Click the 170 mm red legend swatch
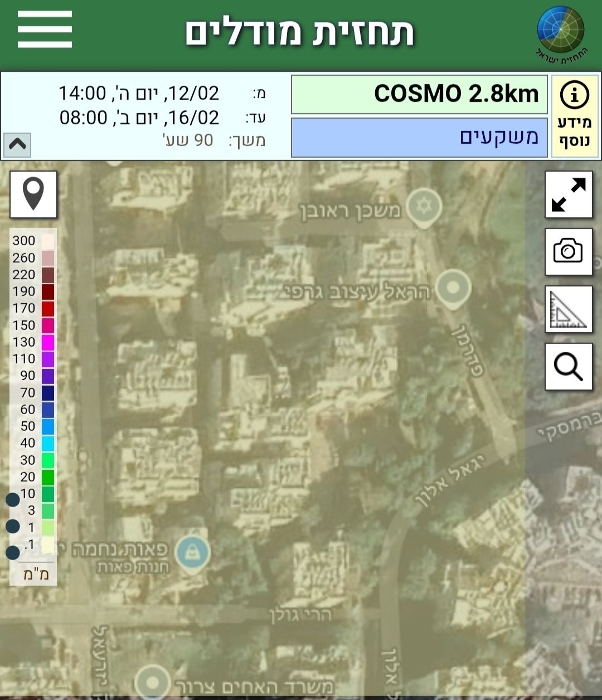The image size is (602, 700). 48,308
